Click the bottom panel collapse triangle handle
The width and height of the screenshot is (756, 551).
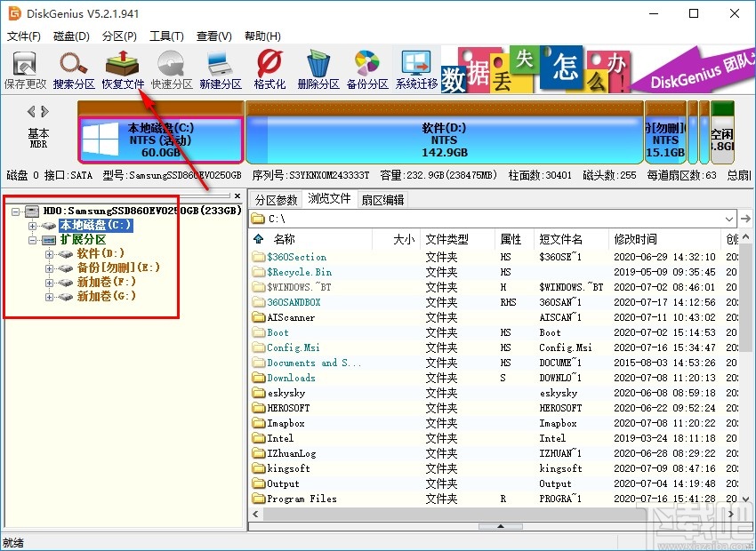click(501, 526)
